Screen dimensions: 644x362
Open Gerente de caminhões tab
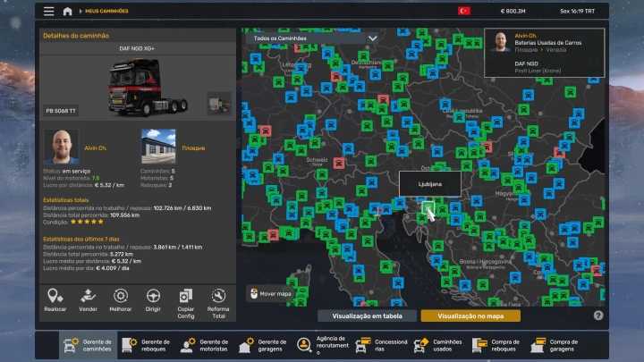[x=88, y=345]
